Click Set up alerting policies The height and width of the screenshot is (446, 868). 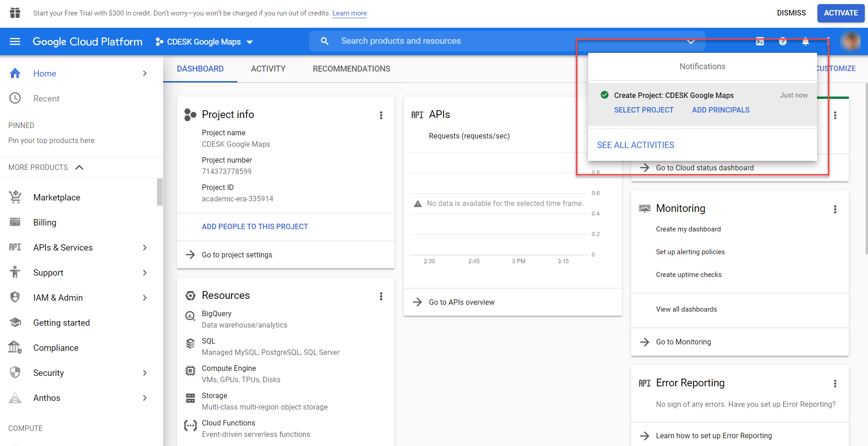coord(690,252)
